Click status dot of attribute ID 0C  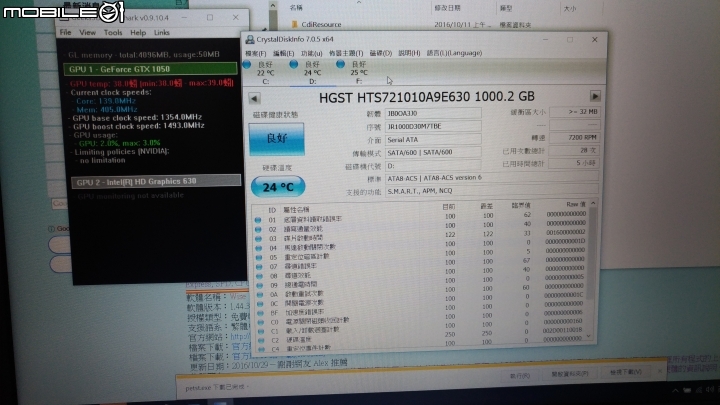[x=260, y=304]
